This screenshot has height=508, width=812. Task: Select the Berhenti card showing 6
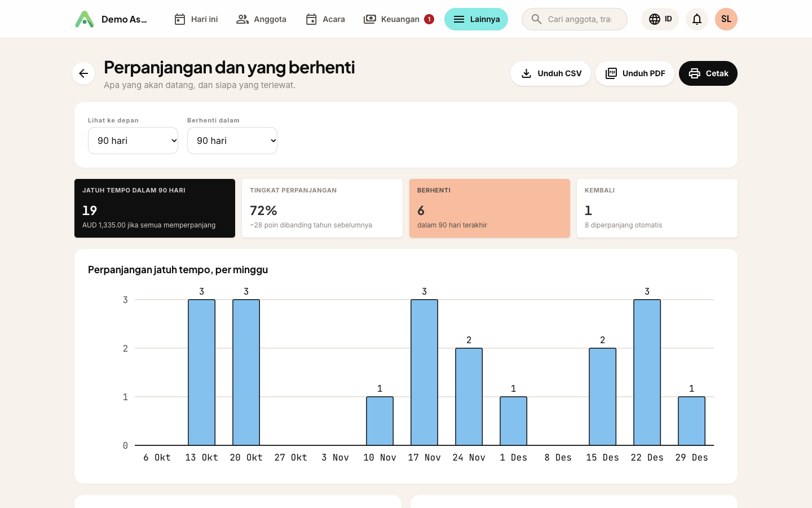coord(489,208)
